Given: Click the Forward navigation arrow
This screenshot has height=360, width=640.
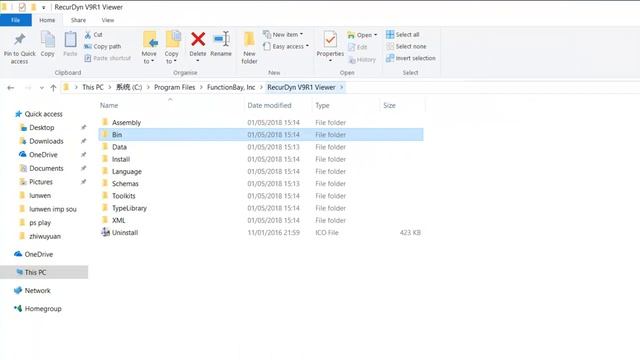Looking at the screenshot, I should pyautogui.click(x=28, y=87).
